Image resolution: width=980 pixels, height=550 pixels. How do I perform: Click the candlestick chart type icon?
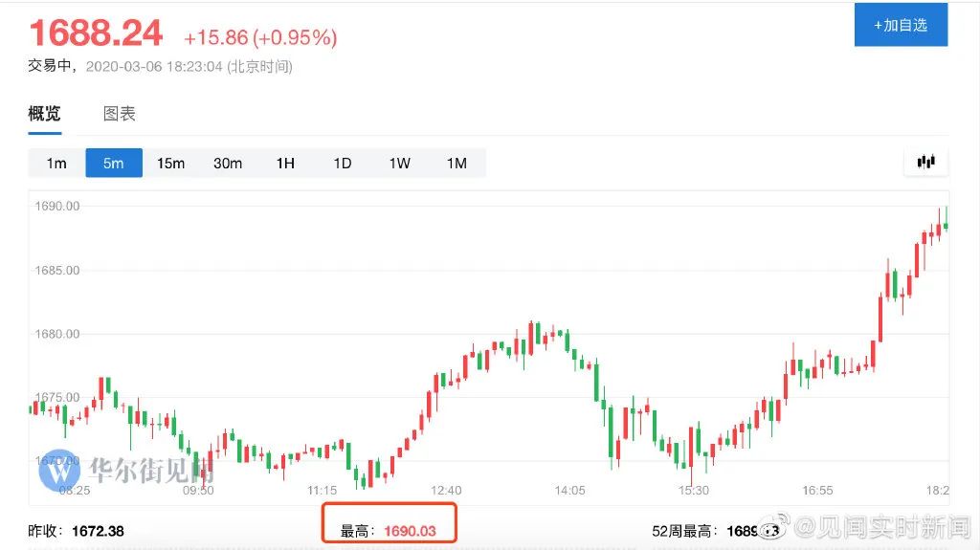tap(925, 163)
